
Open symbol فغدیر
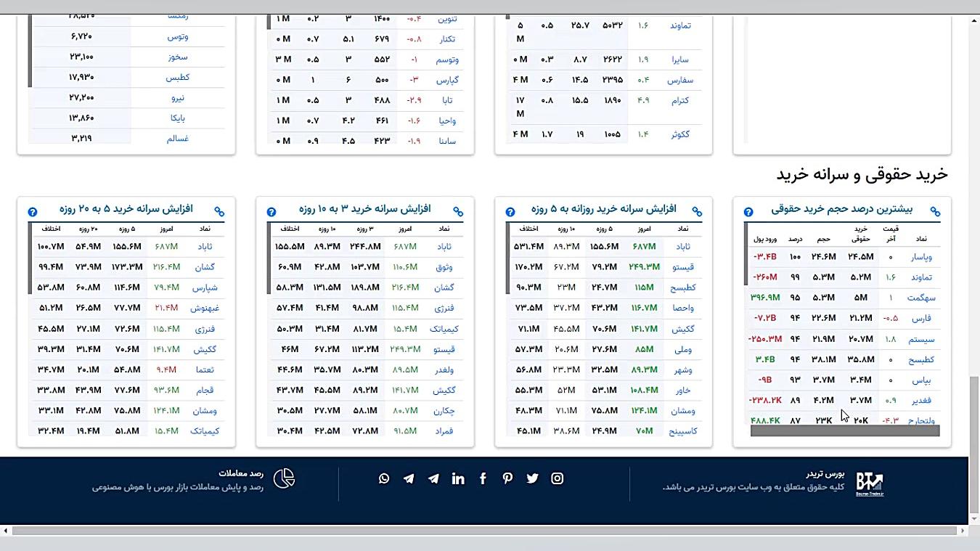click(x=921, y=400)
